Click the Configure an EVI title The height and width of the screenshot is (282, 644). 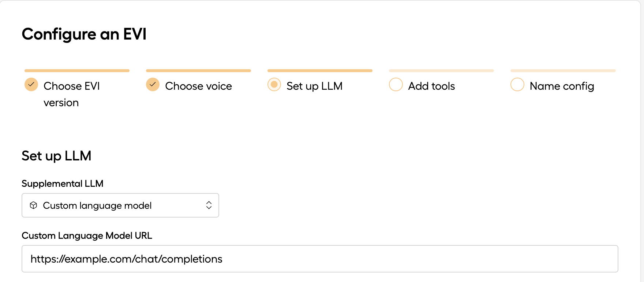tap(85, 34)
